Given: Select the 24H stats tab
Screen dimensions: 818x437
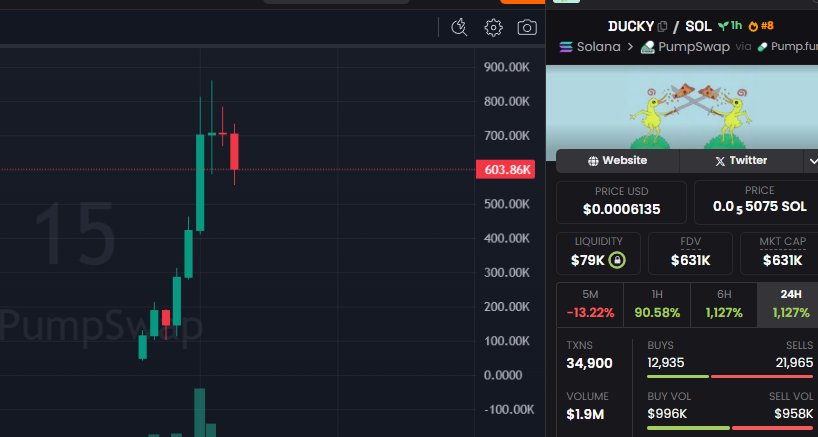Looking at the screenshot, I should (788, 304).
